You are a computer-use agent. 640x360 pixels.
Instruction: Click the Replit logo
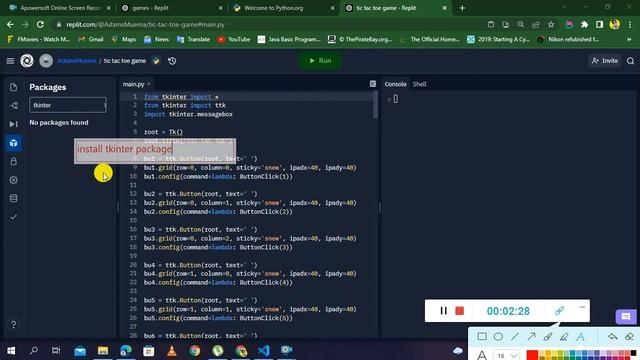point(27,61)
